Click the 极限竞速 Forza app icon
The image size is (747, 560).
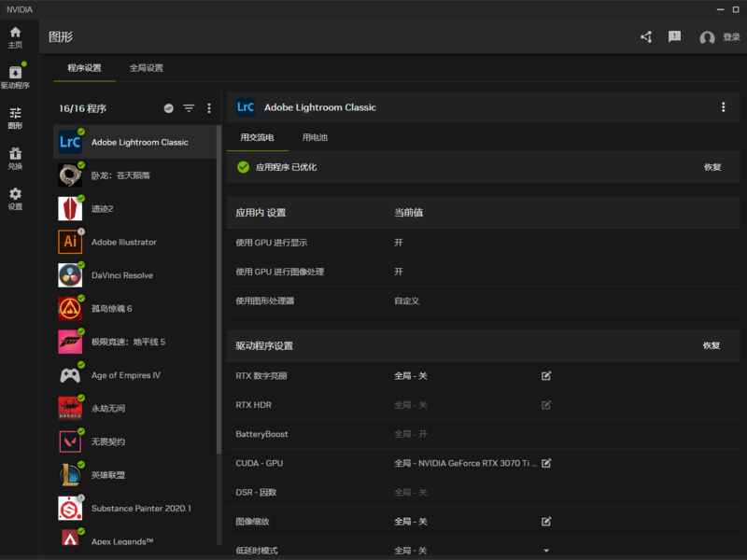[70, 342]
